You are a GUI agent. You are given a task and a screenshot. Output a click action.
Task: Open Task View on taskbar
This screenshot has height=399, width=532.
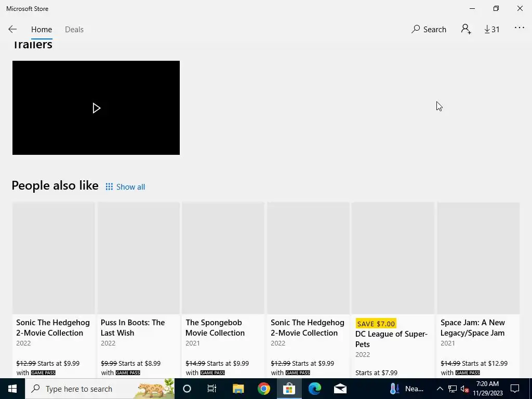212,389
